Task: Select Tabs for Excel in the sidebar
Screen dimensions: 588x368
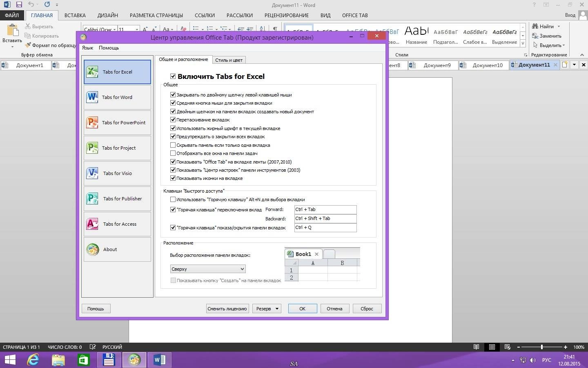Action: point(117,72)
